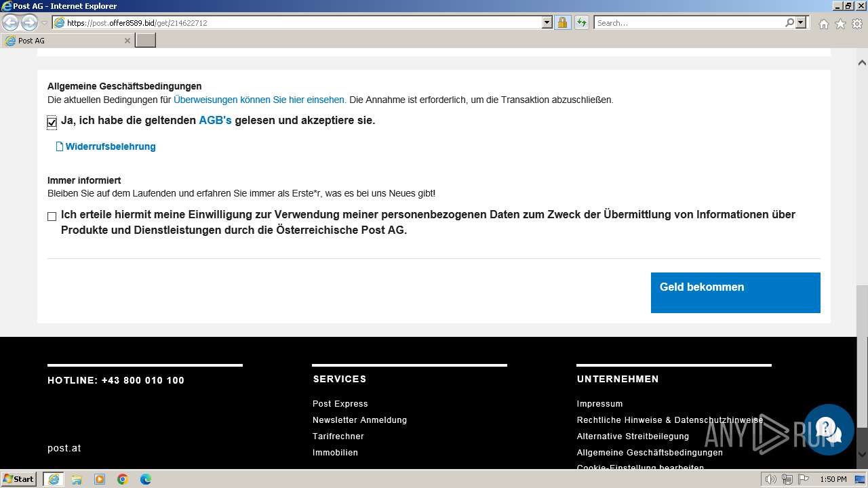Open the Überweisungen können Sie hier einsehen link
This screenshot has height=488, width=868.
(x=260, y=100)
